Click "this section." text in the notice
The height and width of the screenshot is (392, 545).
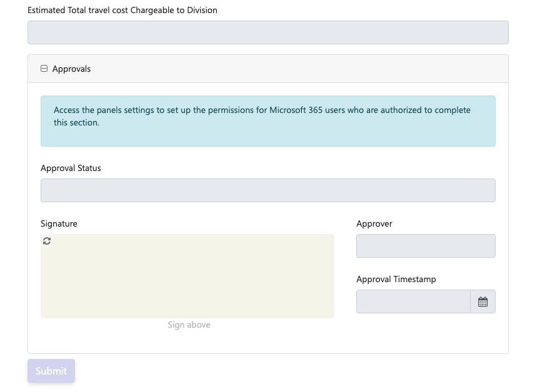pyautogui.click(x=76, y=122)
